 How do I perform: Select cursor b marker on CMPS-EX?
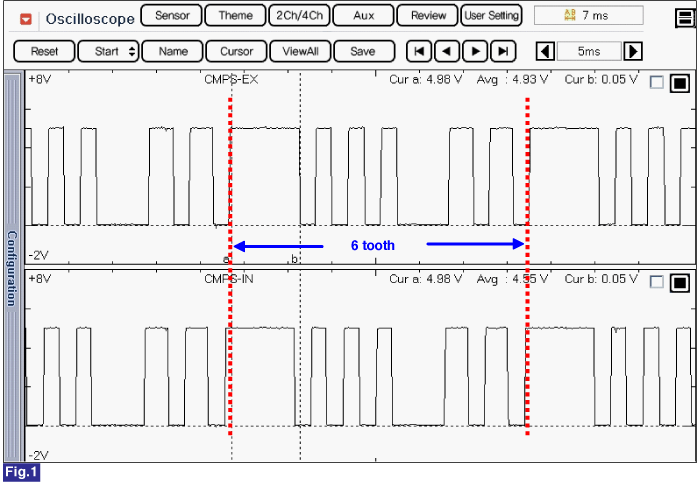pyautogui.click(x=294, y=258)
